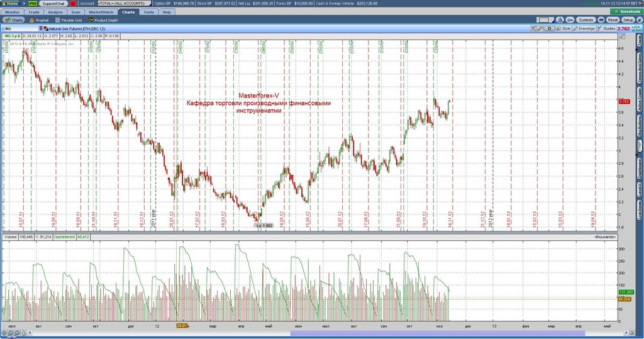Click the flame auto-zoom icon at bottom

(x=23, y=333)
